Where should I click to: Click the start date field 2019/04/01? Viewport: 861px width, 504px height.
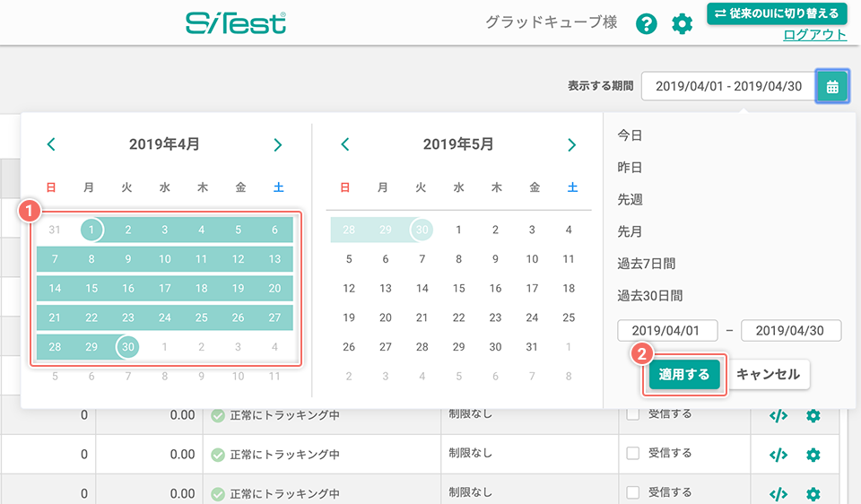click(667, 331)
